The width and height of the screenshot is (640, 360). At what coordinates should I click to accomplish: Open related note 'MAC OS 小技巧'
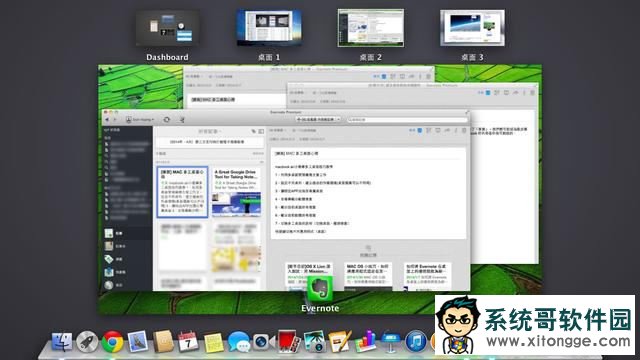coord(368,276)
